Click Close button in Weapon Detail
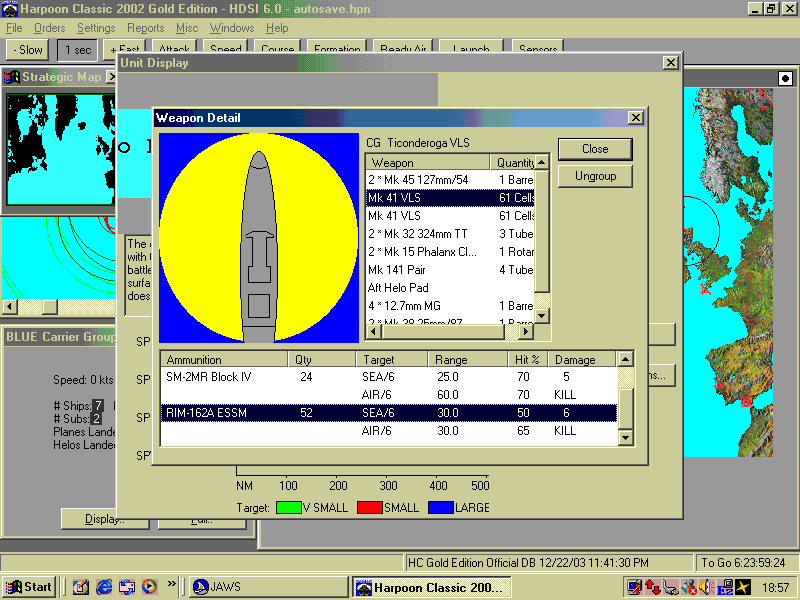Image resolution: width=800 pixels, height=600 pixels. click(595, 149)
